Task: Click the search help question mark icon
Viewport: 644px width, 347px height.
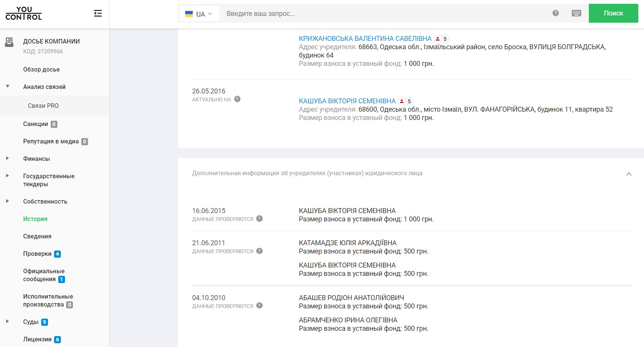Action: click(x=555, y=13)
